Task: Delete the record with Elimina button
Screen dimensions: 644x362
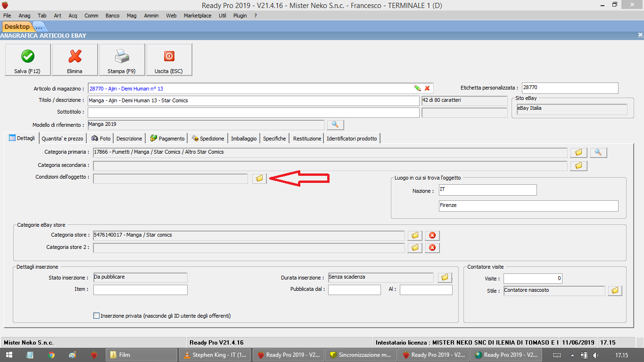Action: (75, 60)
